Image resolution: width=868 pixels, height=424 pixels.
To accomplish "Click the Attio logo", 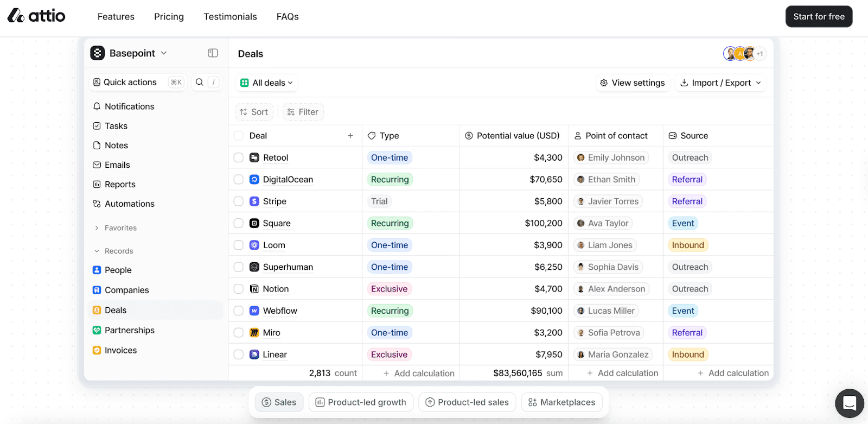I will point(36,16).
